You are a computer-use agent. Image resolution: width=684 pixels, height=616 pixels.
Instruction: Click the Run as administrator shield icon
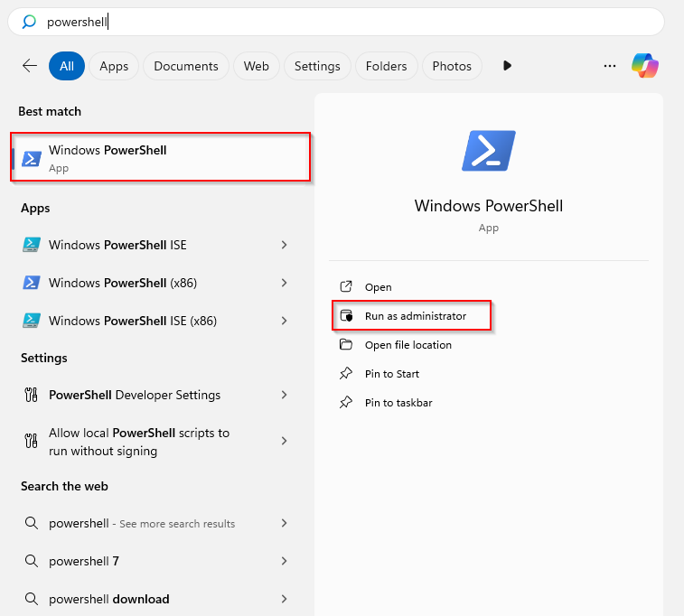[x=346, y=315]
